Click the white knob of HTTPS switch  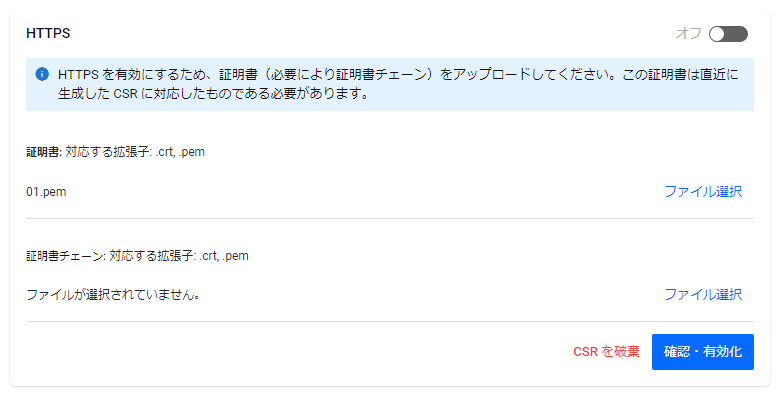click(x=717, y=34)
